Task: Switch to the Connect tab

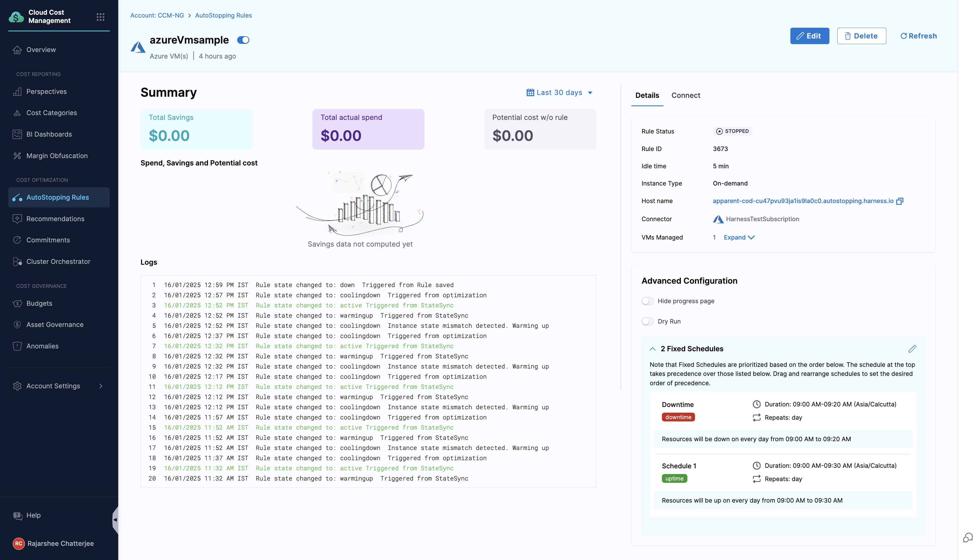Action: tap(686, 95)
